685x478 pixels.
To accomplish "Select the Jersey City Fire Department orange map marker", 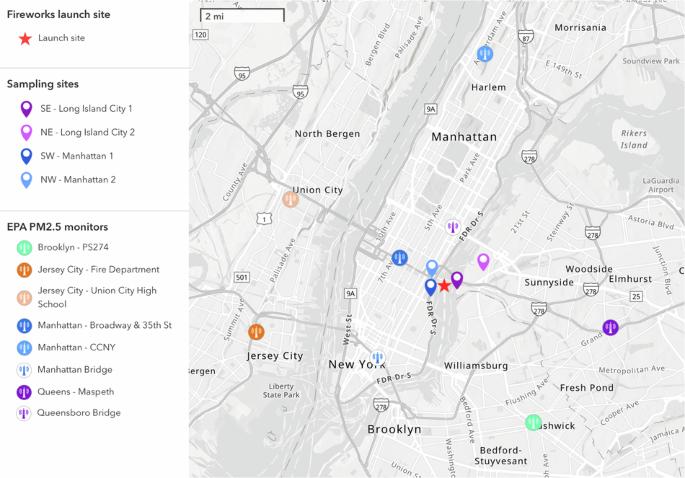I will coord(256,330).
